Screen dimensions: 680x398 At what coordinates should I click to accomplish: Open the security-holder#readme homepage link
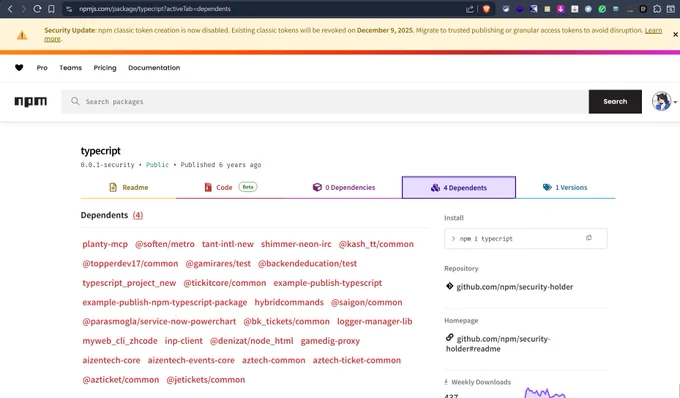coord(498,343)
